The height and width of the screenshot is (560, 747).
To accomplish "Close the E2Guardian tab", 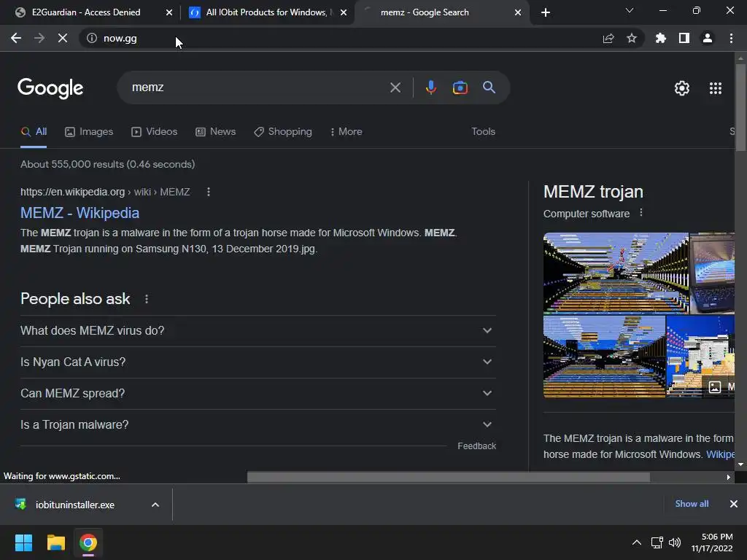I will click(169, 12).
